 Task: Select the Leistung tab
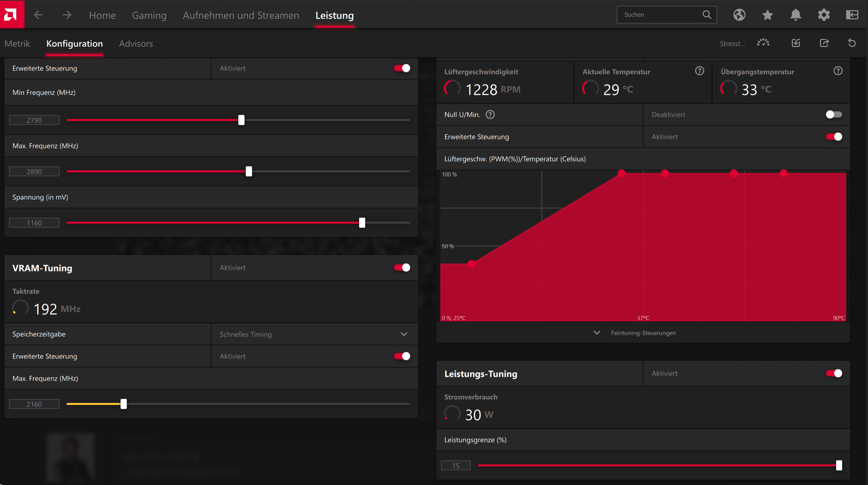click(335, 15)
